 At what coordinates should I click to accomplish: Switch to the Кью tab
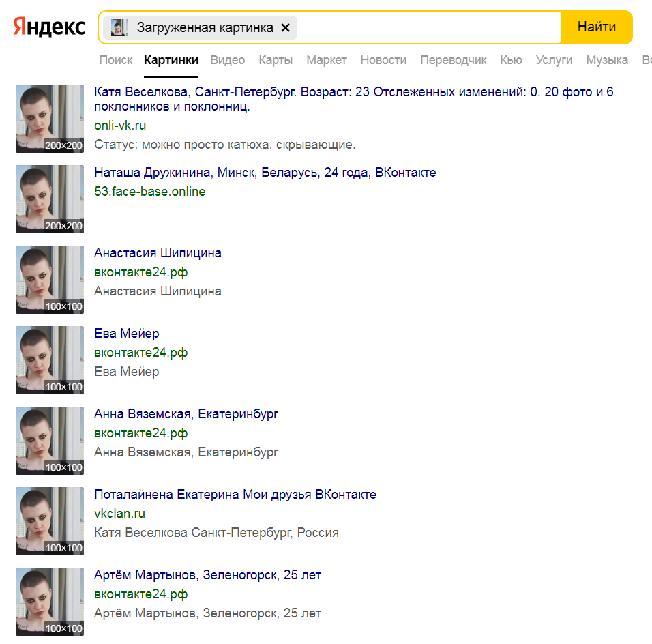pos(511,60)
